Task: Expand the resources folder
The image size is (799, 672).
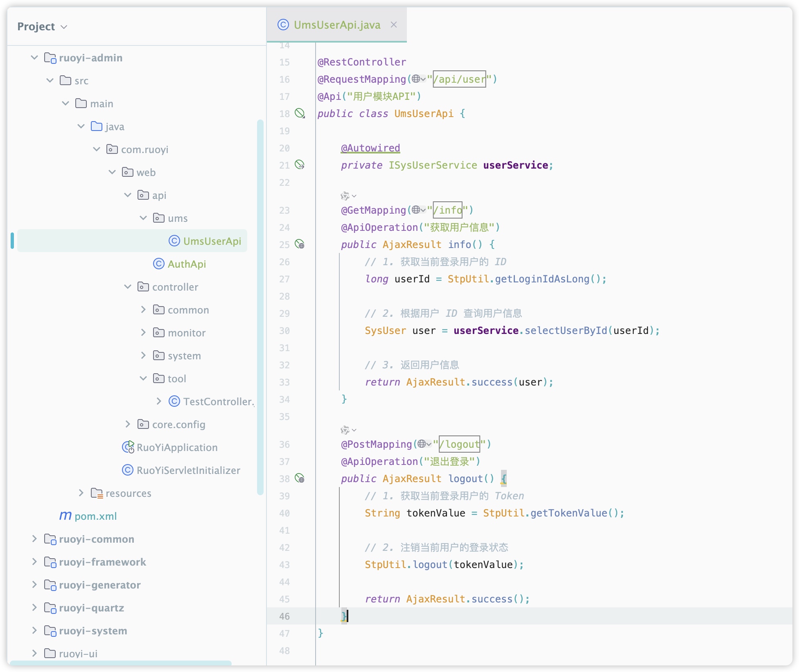Action: pyautogui.click(x=81, y=493)
